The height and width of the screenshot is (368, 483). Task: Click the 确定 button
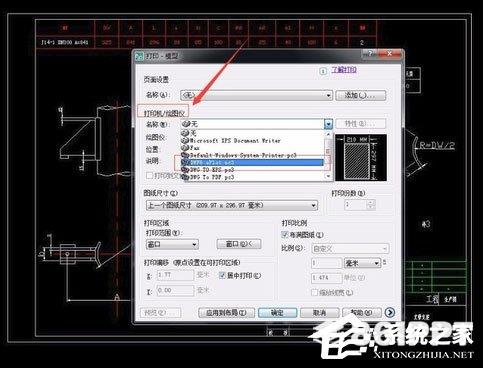[x=277, y=313]
